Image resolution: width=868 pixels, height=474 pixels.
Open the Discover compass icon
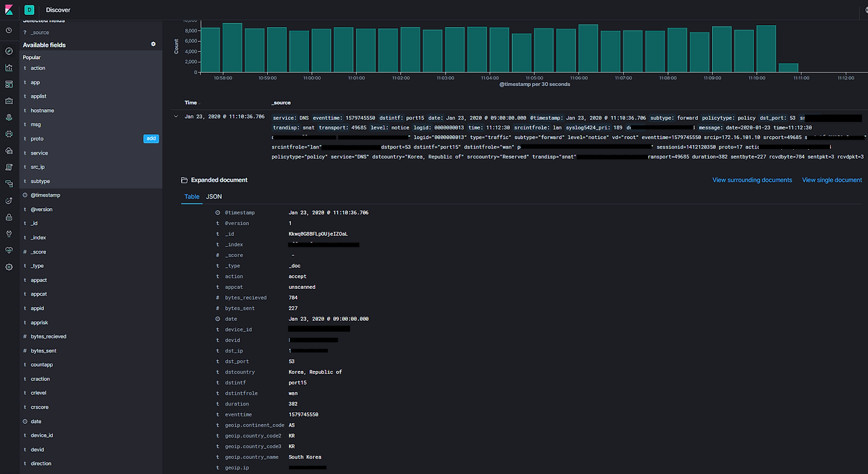8,51
